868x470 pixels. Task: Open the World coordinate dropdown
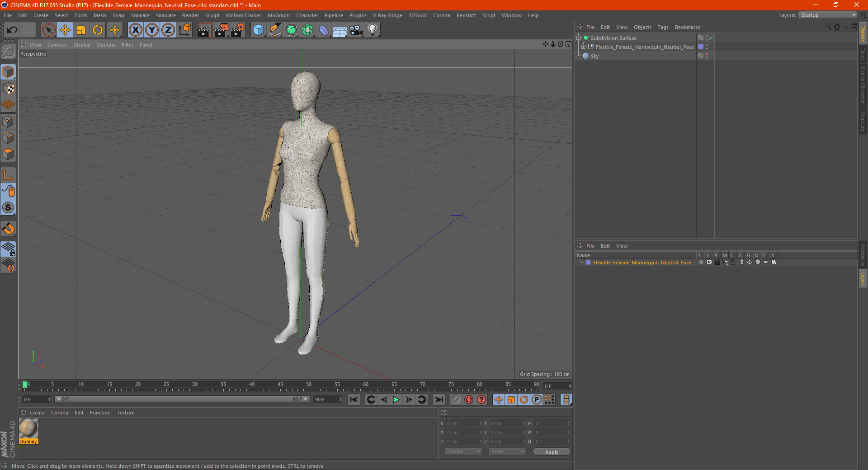pyautogui.click(x=463, y=451)
